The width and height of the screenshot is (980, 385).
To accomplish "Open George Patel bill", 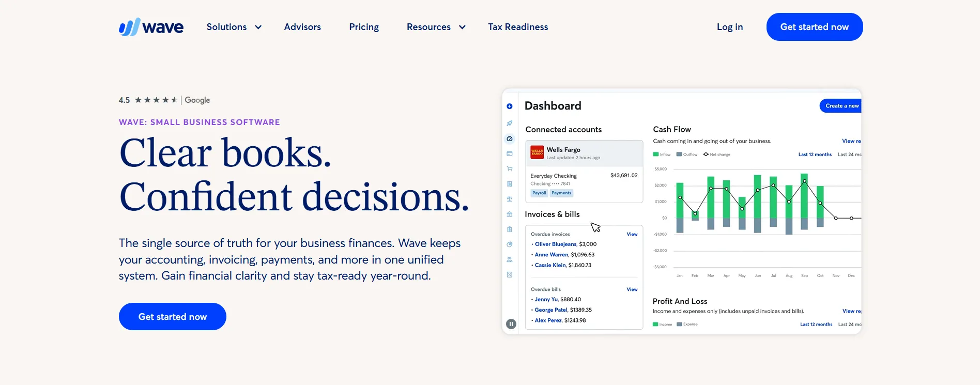I will pos(551,310).
